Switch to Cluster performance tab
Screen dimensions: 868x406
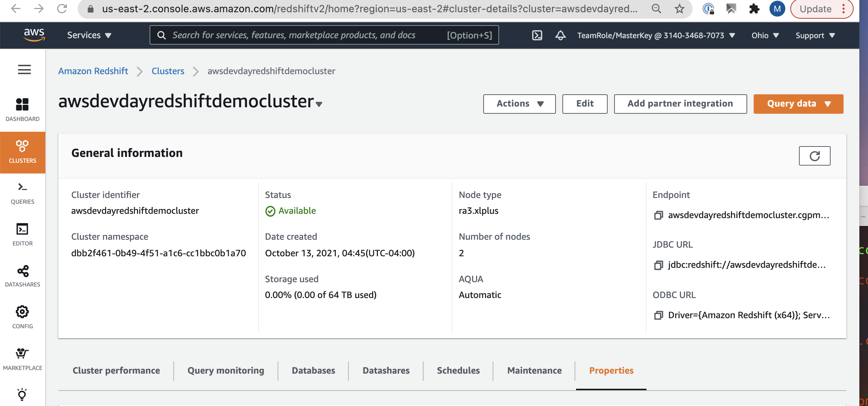pos(116,371)
